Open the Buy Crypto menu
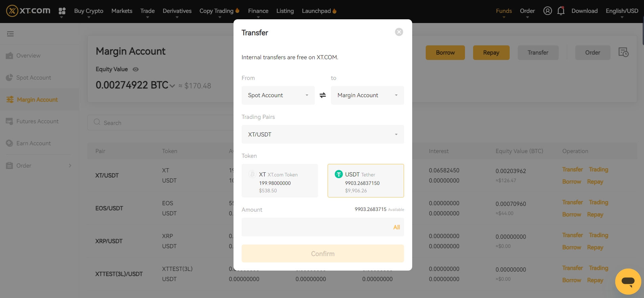 [x=89, y=11]
